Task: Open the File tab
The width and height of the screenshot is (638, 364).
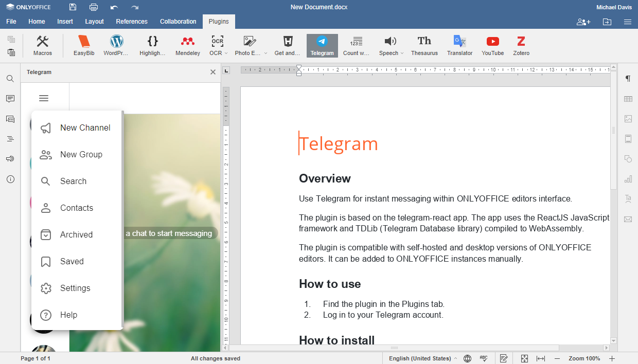Action: pos(11,22)
